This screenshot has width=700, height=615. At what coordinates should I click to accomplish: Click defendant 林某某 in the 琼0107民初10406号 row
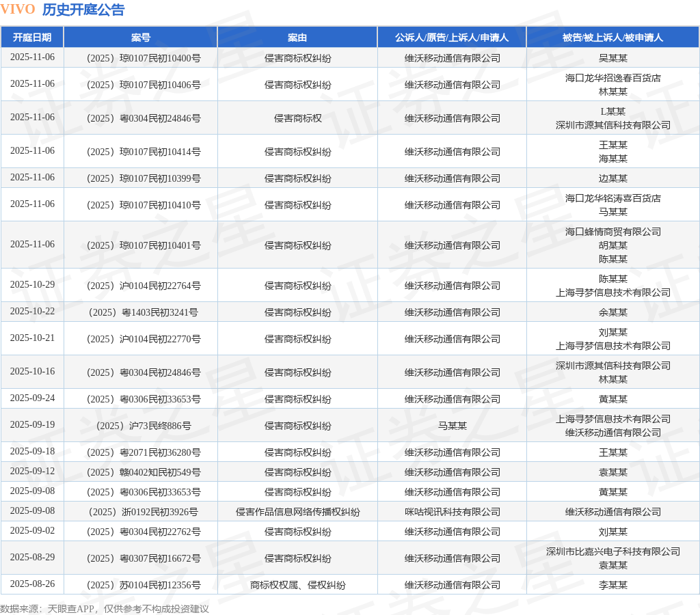[613, 92]
